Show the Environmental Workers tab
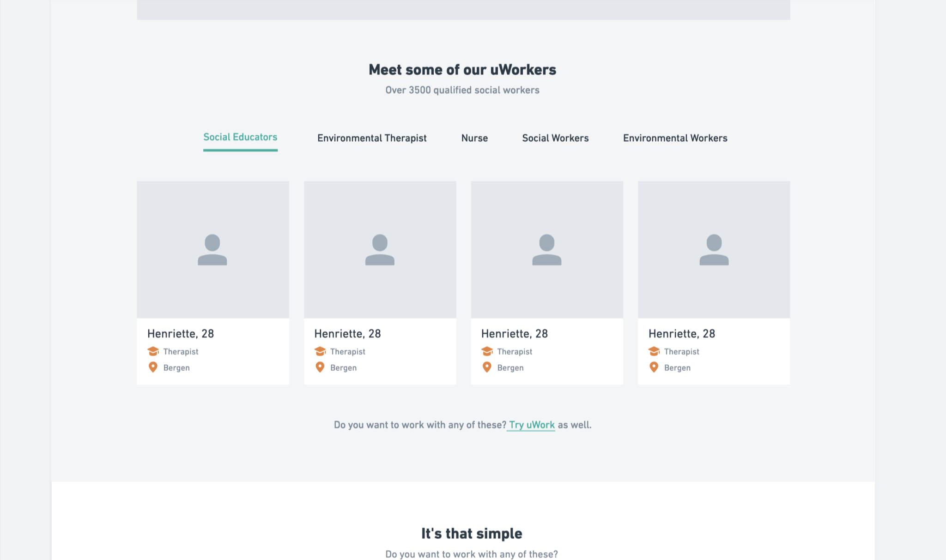946x560 pixels. [675, 138]
